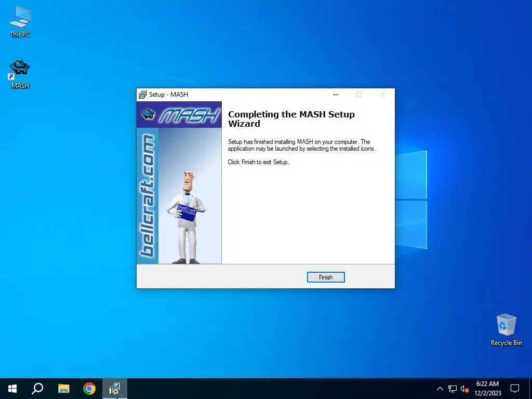532x399 pixels.
Task: Click the MASH logo banner in wizard
Action: click(179, 115)
